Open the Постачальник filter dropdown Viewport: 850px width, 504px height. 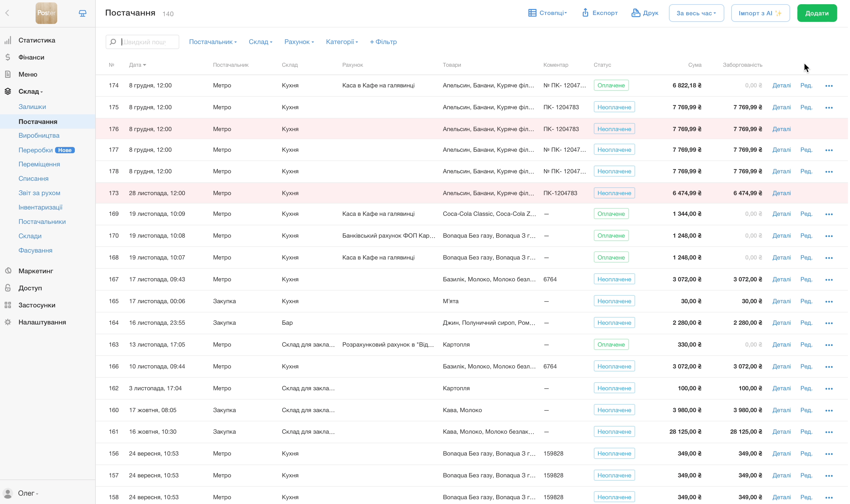click(x=212, y=42)
